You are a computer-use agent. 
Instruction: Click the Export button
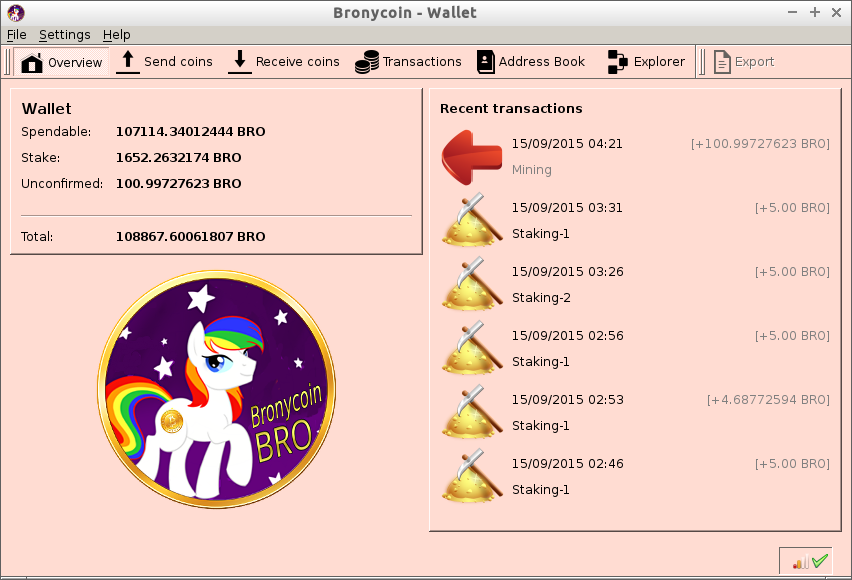pyautogui.click(x=744, y=62)
